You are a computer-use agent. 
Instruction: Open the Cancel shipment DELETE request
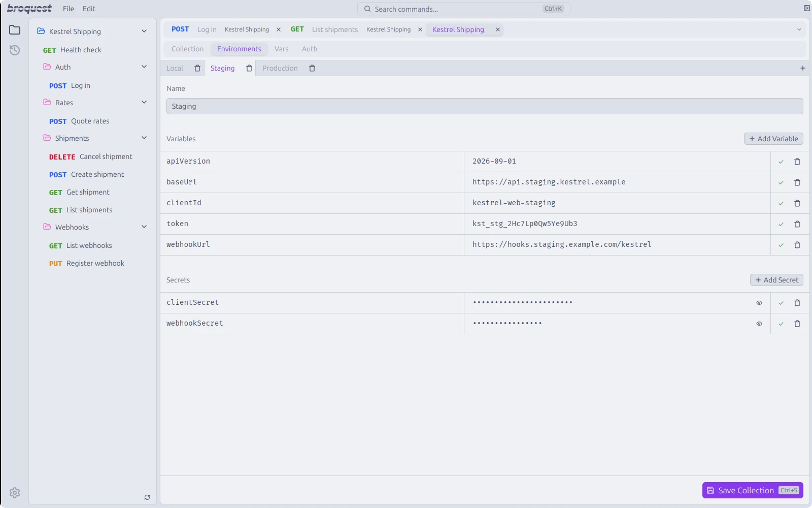90,156
